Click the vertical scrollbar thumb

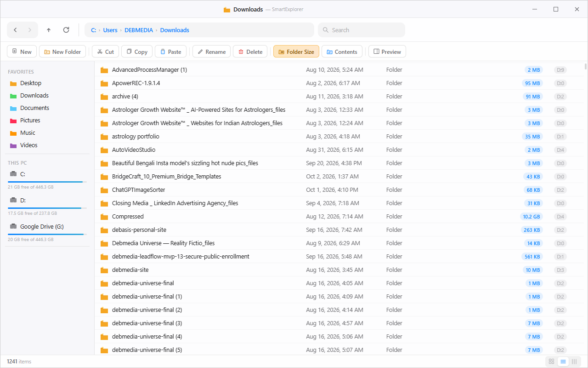point(586,66)
